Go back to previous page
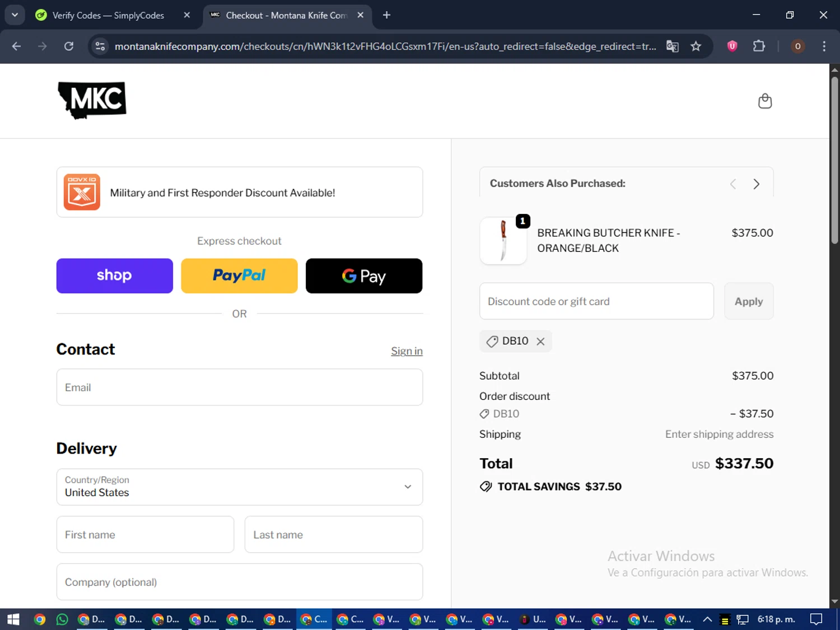The image size is (840, 630). pos(16,46)
